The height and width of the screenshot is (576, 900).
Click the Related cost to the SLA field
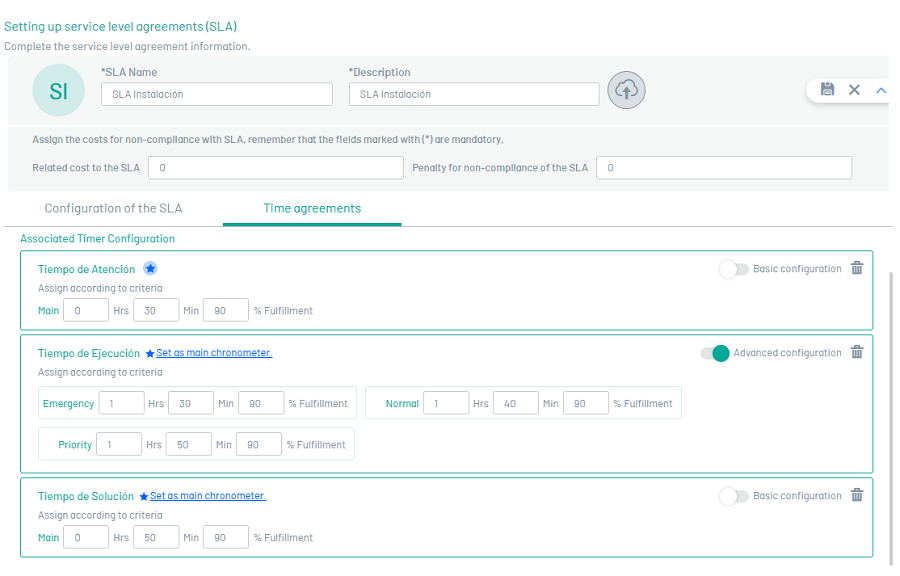(275, 168)
